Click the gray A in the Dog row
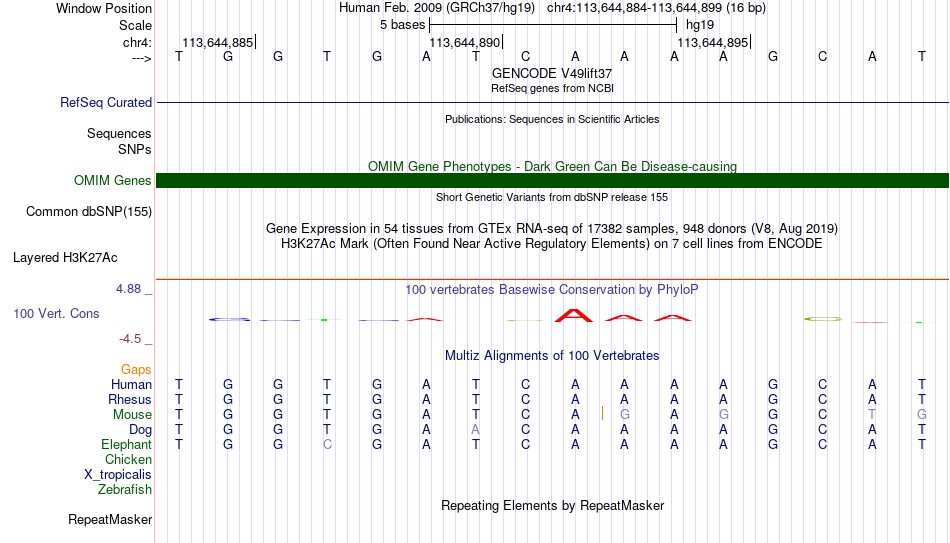 (x=476, y=430)
